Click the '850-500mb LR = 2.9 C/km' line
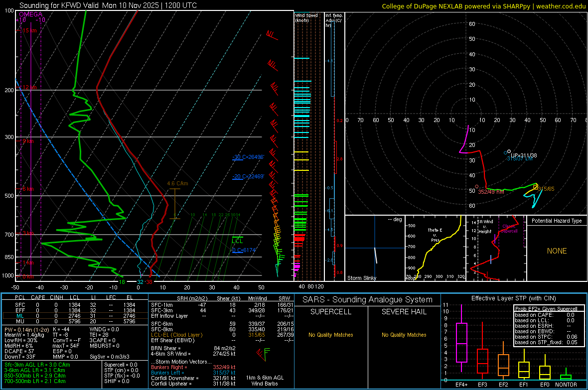The image size is (588, 390). (x=35, y=376)
